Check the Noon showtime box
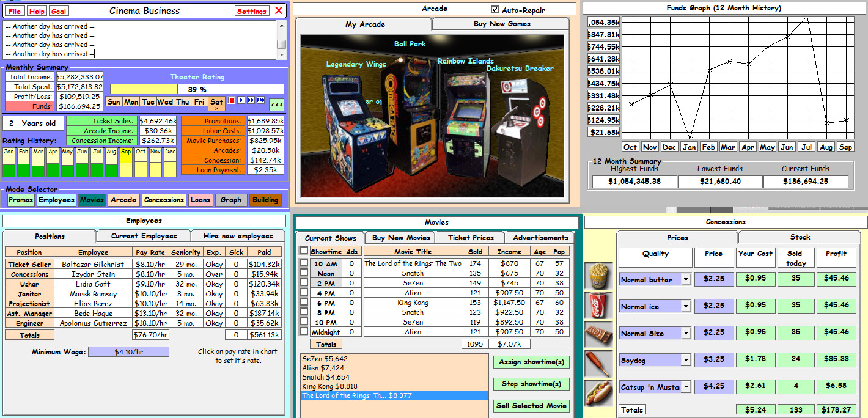The height and width of the screenshot is (418, 868). pyautogui.click(x=304, y=273)
